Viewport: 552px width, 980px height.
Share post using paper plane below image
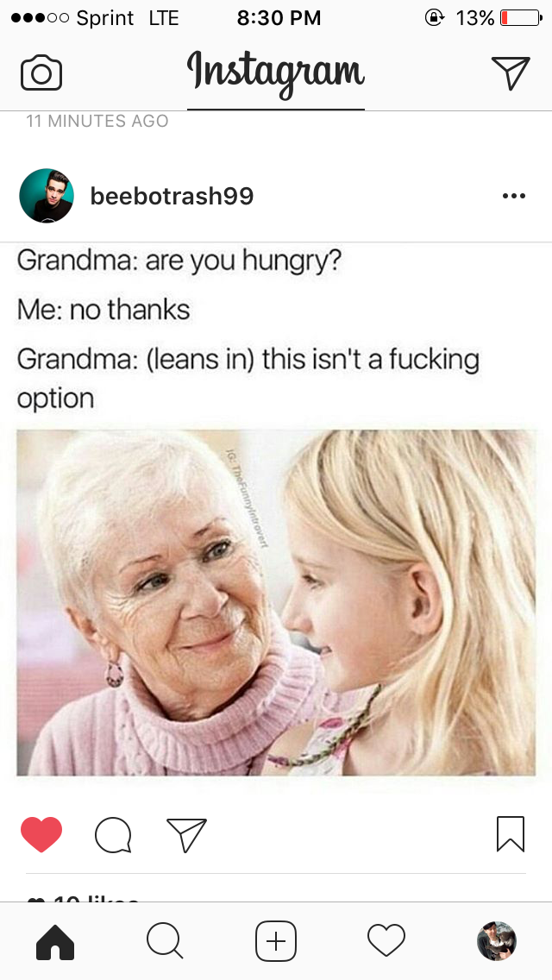(186, 835)
